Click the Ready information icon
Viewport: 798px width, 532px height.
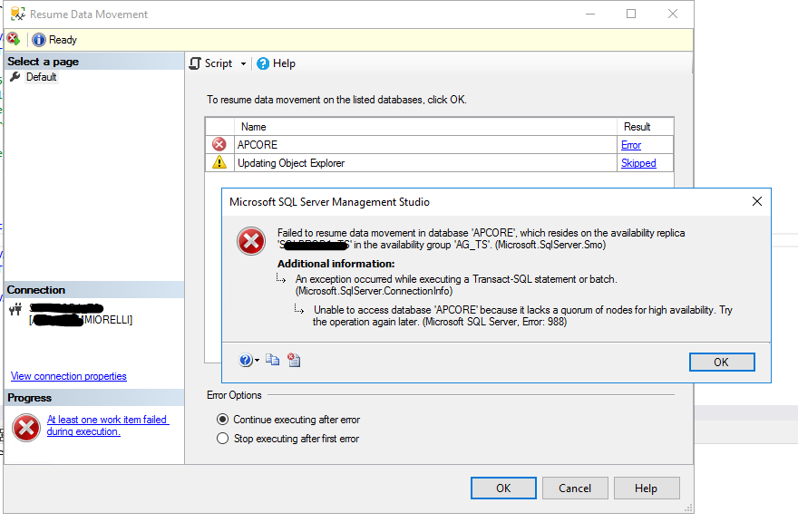coord(39,40)
